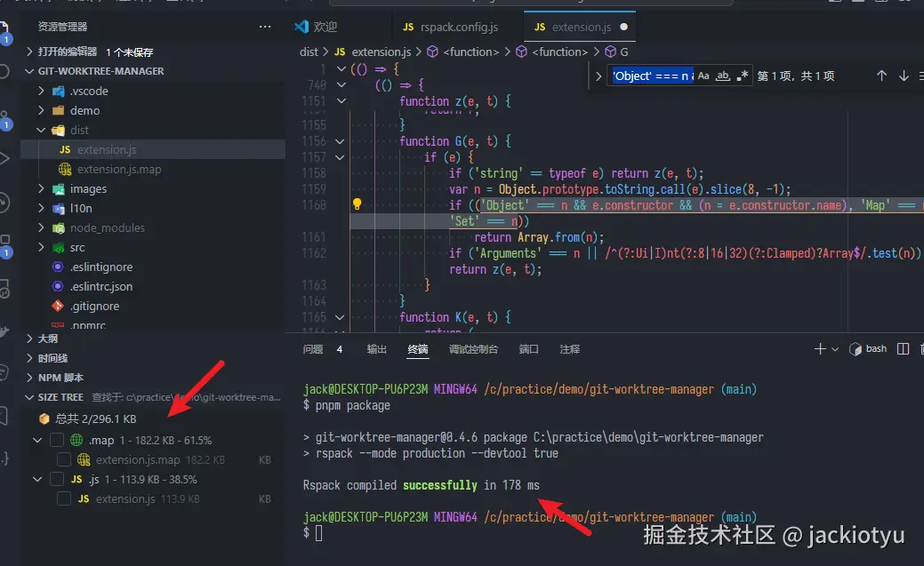The image size is (924, 566).
Task: Open the terminal launch profile dropdown
Action: 835,349
